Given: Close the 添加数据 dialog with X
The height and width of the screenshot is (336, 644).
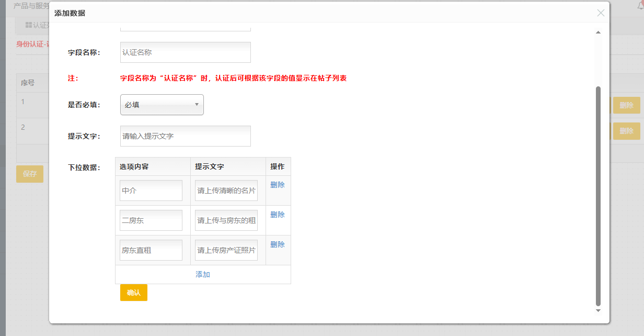Looking at the screenshot, I should (x=601, y=13).
